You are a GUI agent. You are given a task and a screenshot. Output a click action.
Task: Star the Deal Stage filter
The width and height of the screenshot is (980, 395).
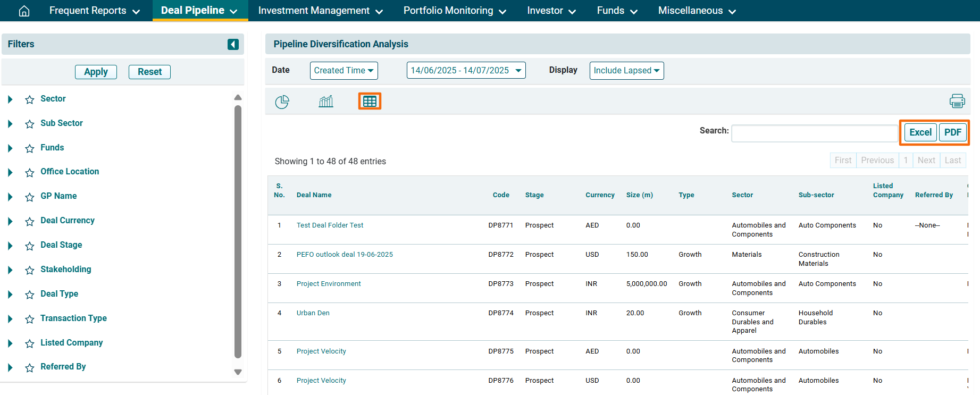coord(30,246)
